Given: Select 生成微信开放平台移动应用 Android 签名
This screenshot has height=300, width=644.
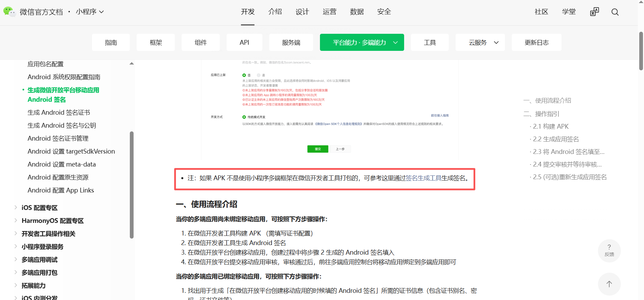Looking at the screenshot, I should tap(63, 95).
